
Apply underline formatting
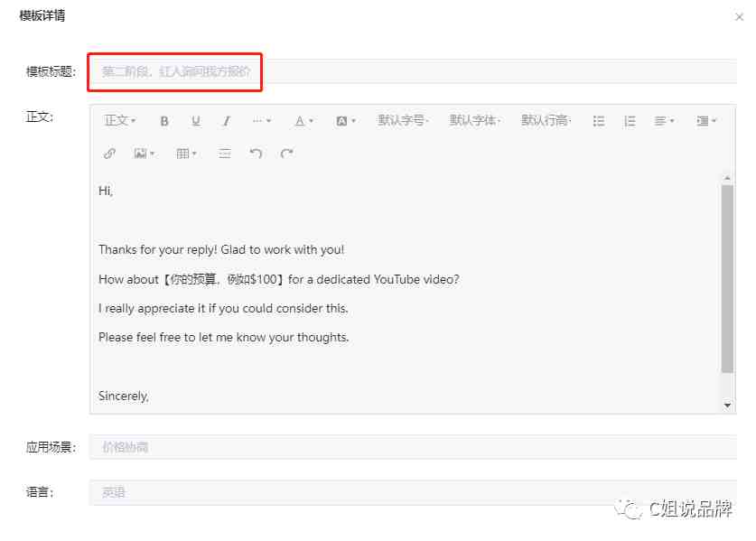coord(196,121)
